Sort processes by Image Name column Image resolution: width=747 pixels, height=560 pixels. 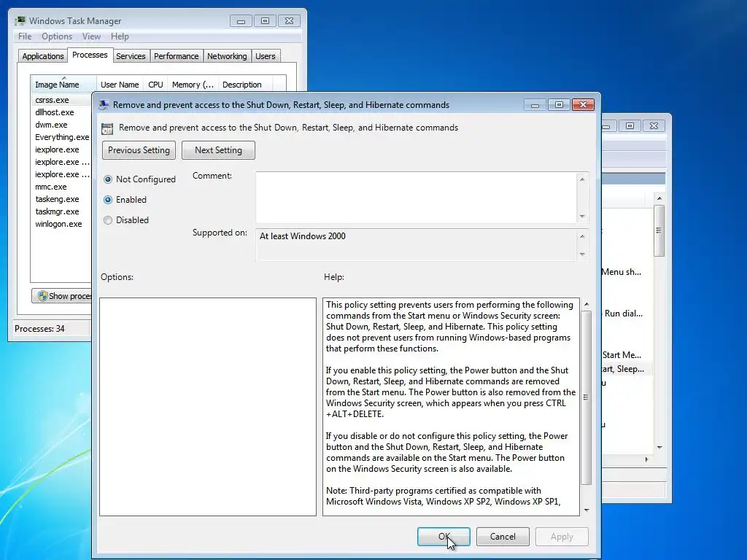[63, 85]
